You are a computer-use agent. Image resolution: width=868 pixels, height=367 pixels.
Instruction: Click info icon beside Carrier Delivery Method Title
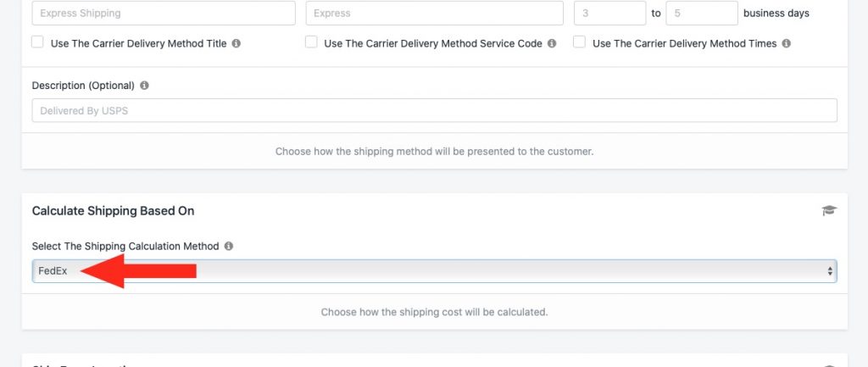click(236, 43)
